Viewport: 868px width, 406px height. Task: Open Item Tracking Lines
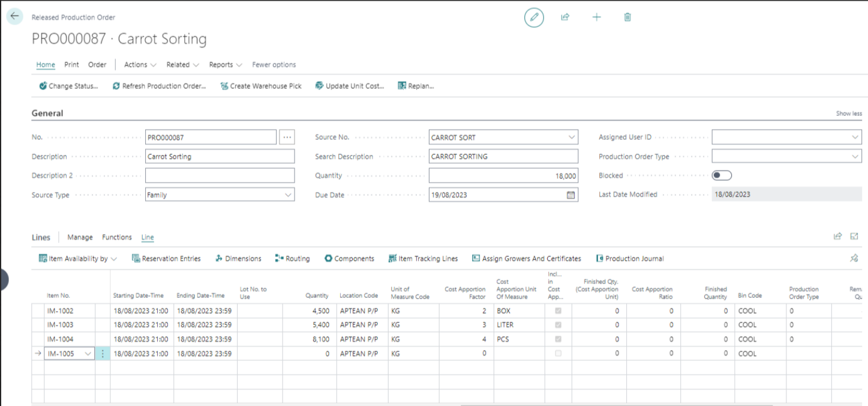coord(423,259)
